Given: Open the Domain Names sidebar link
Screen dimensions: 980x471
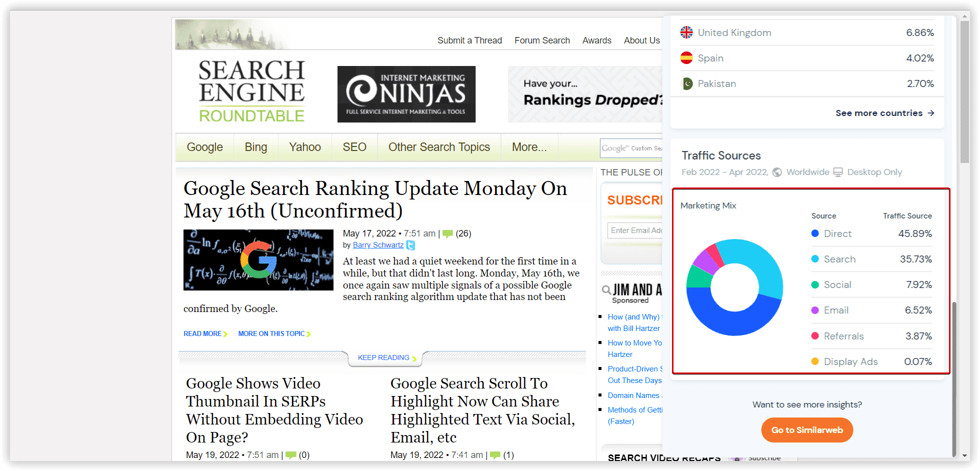Looking at the screenshot, I should point(634,395).
